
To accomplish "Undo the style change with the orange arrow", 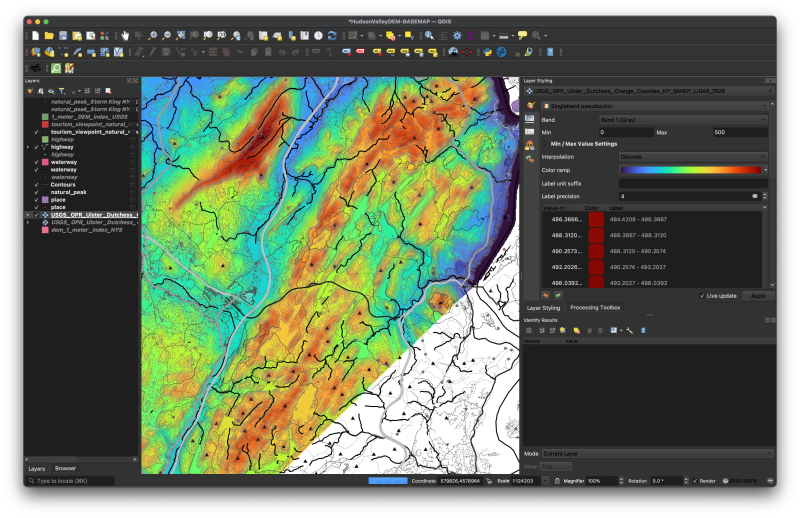I will (545, 295).
